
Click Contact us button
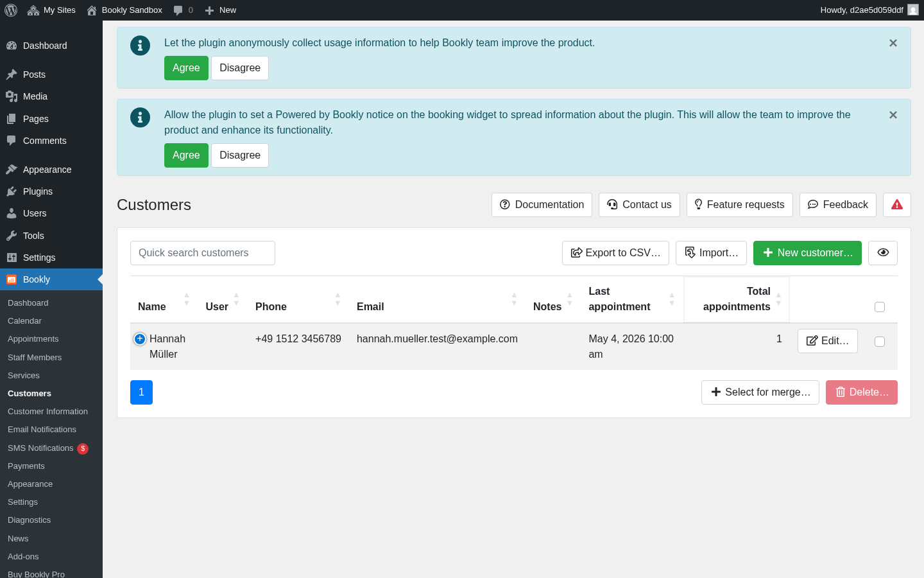click(639, 205)
